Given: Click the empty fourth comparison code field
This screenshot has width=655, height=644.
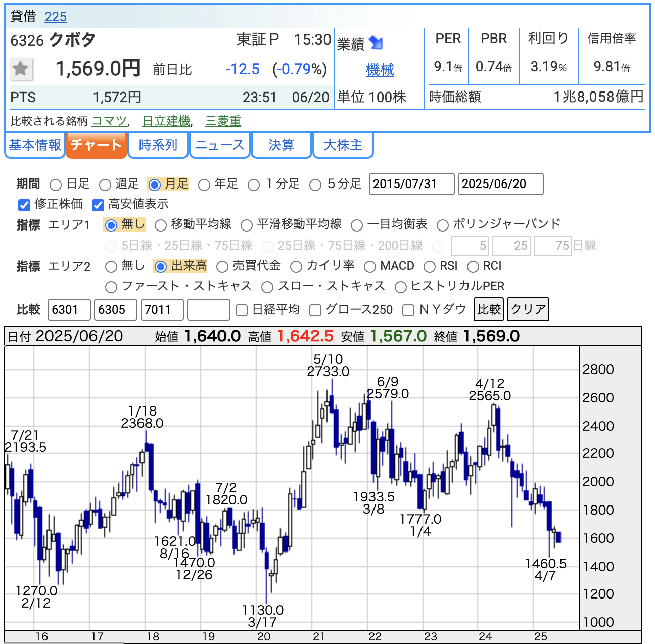Looking at the screenshot, I should coord(209,310).
